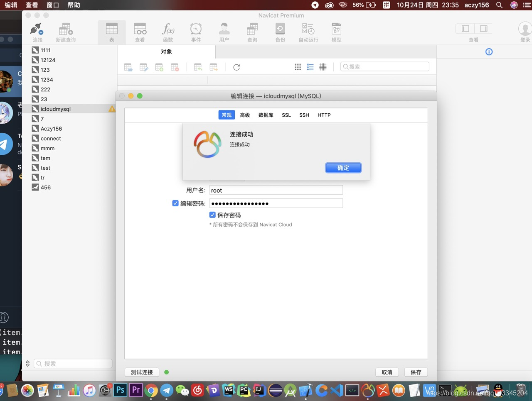Click 确定 in the 连接成功 dialog
Screen dimensions: 532x401
point(343,168)
